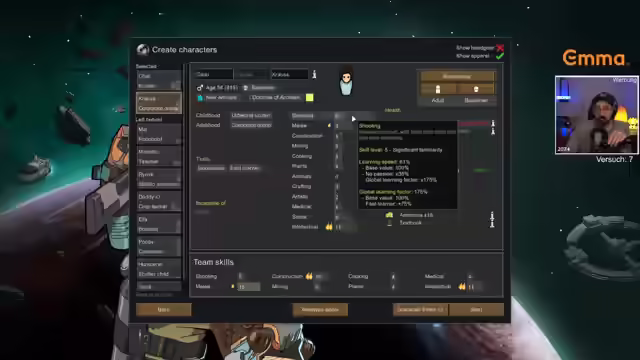This screenshot has width=640, height=360.
Task: Toggle the Show headgear checkbox
Action: [x=500, y=48]
